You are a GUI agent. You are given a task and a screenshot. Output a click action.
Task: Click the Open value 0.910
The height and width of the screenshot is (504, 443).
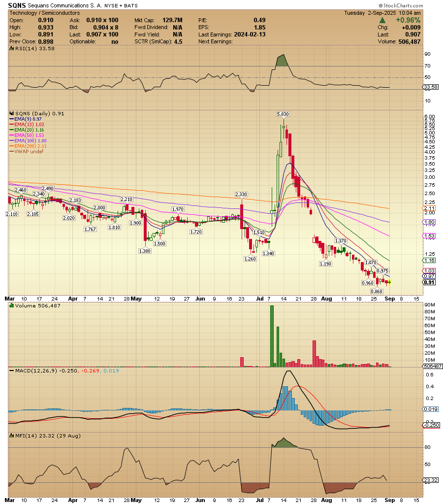[46, 20]
